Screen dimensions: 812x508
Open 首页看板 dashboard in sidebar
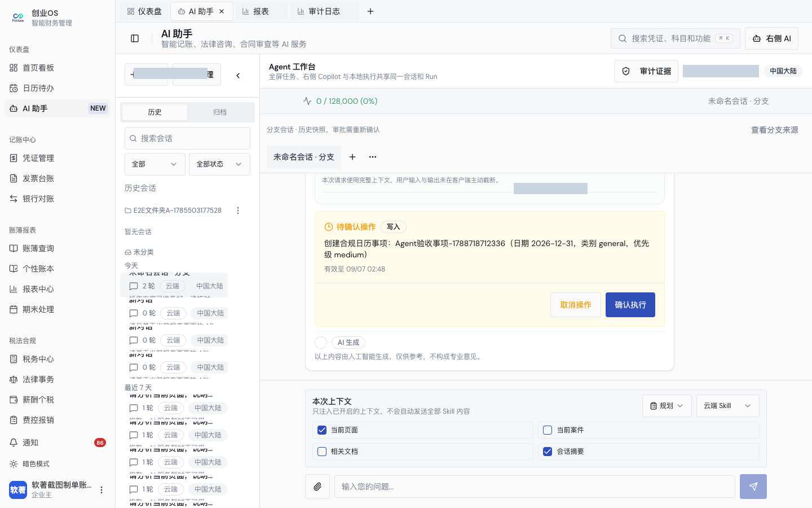click(57, 68)
